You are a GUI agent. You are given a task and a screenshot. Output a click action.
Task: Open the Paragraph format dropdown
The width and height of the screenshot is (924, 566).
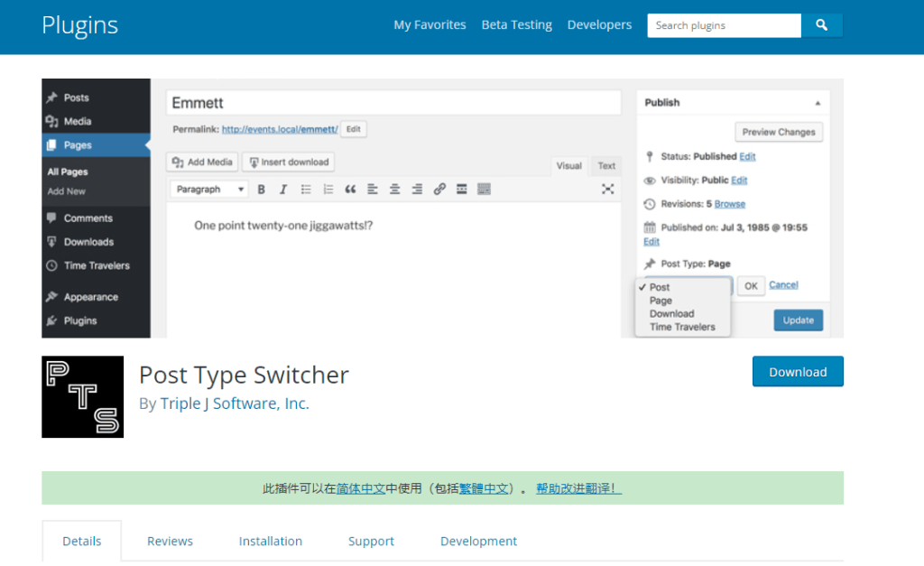point(208,190)
